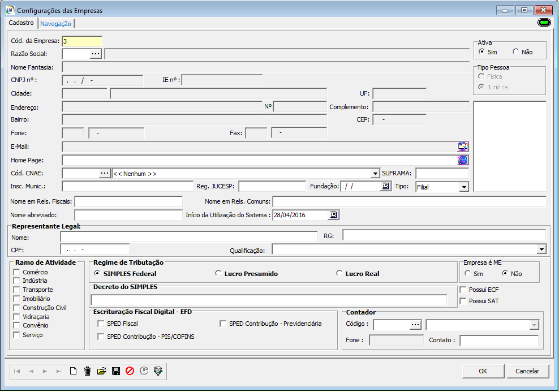Screen dimensions: 559x392
Task: Check the Comércio activity box
Action: pos(16,272)
